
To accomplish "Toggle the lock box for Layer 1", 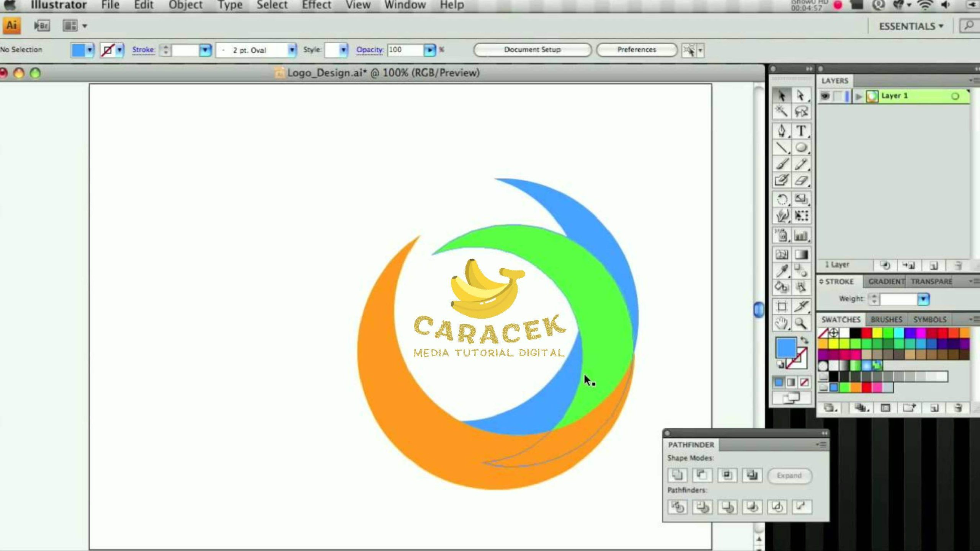I will coord(837,96).
